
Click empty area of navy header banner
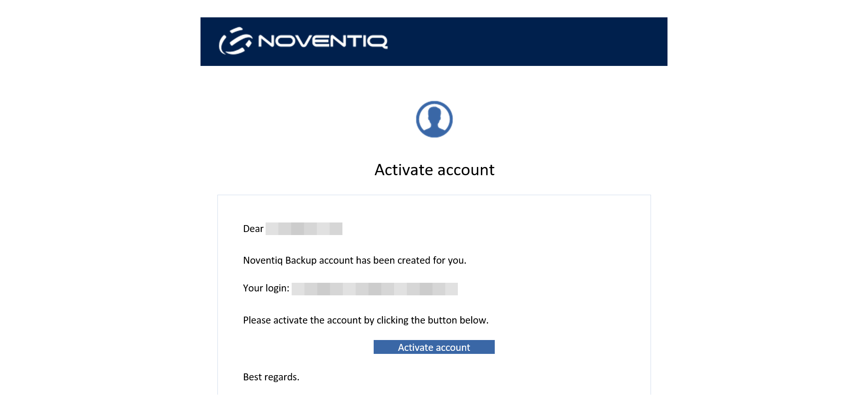click(542, 42)
